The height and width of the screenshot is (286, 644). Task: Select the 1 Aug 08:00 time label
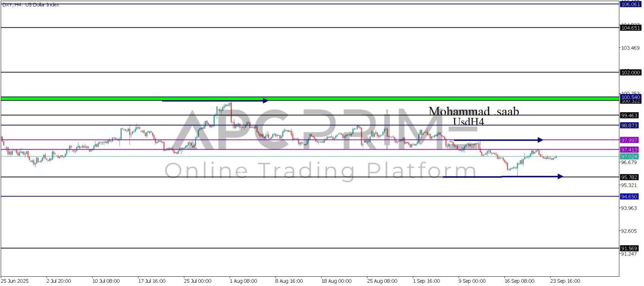tap(243, 281)
